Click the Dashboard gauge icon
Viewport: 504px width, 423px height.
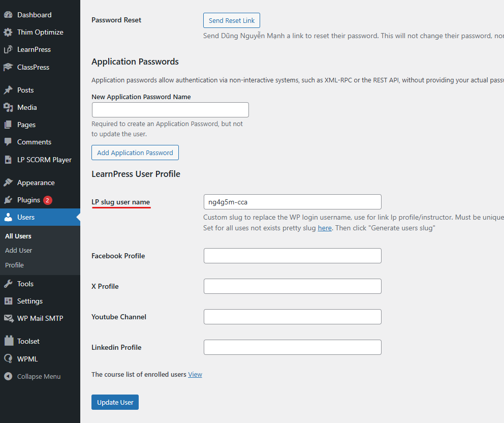tap(8, 15)
